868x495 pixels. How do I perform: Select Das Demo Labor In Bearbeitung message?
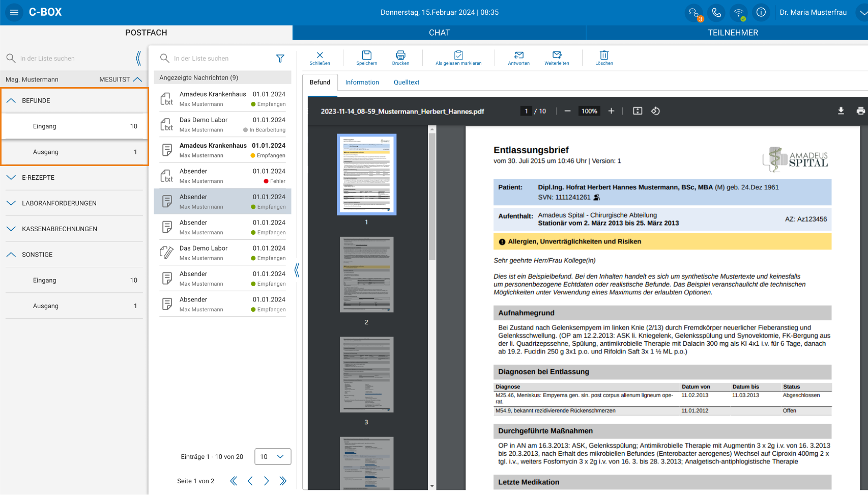pyautogui.click(x=222, y=125)
